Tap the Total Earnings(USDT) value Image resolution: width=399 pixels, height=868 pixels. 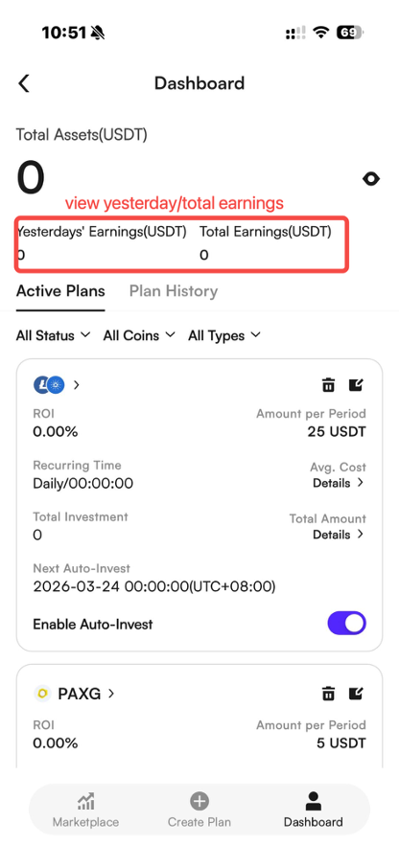pyautogui.click(x=204, y=255)
